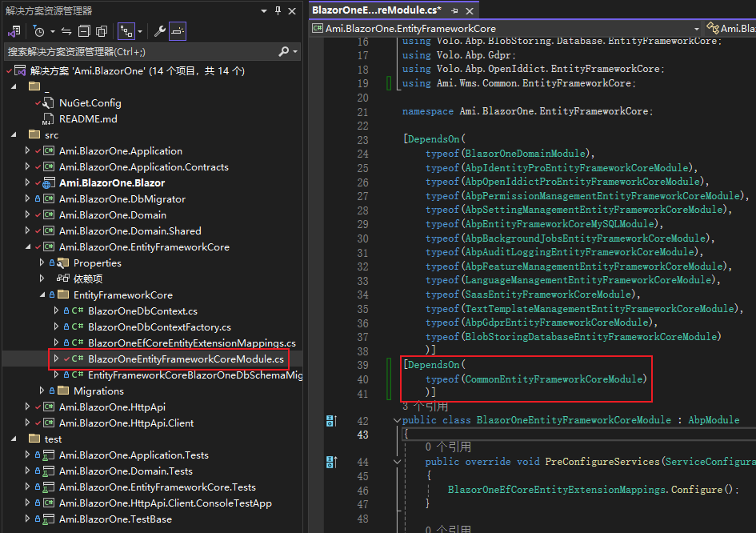Open the search options dropdown arrow
Viewport: 756px width, 533px height.
tap(295, 51)
